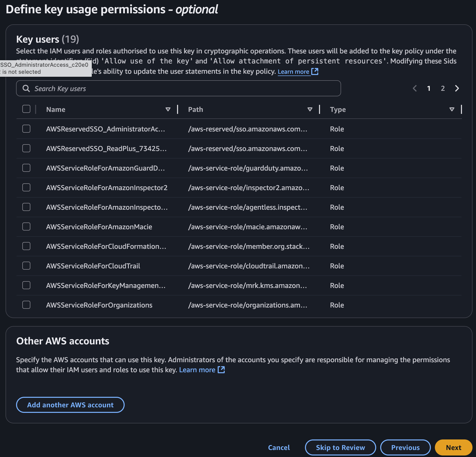Proceed with the Next button
The width and height of the screenshot is (476, 457).
[453, 447]
